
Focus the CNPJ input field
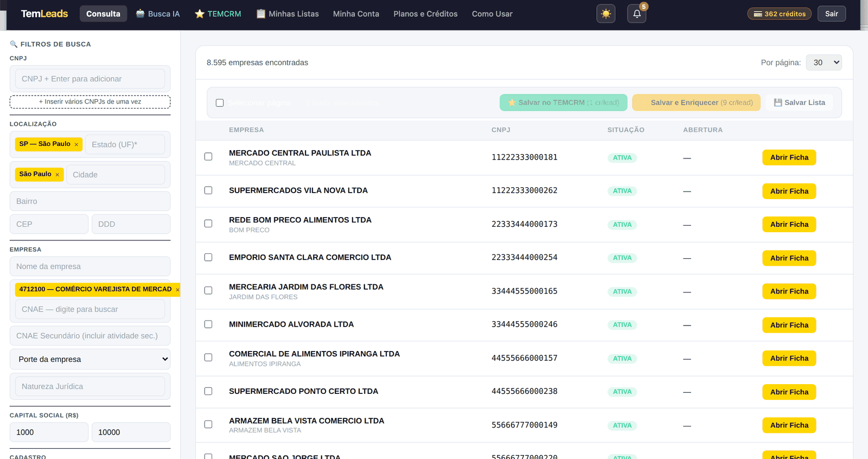[x=90, y=79]
